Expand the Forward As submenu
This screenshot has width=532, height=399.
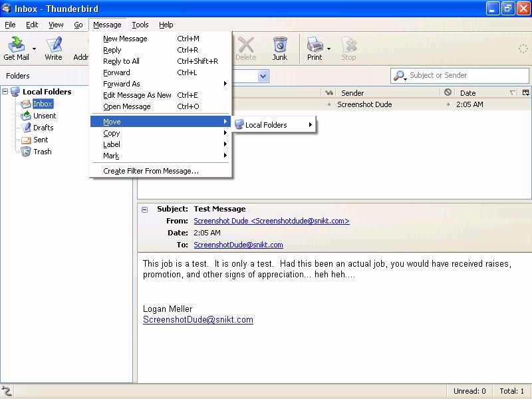pos(161,84)
